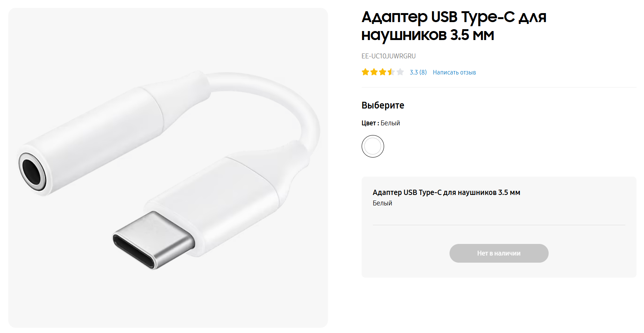Open the 3.3 (8) rating reviews link
The width and height of the screenshot is (644, 333).
click(418, 72)
